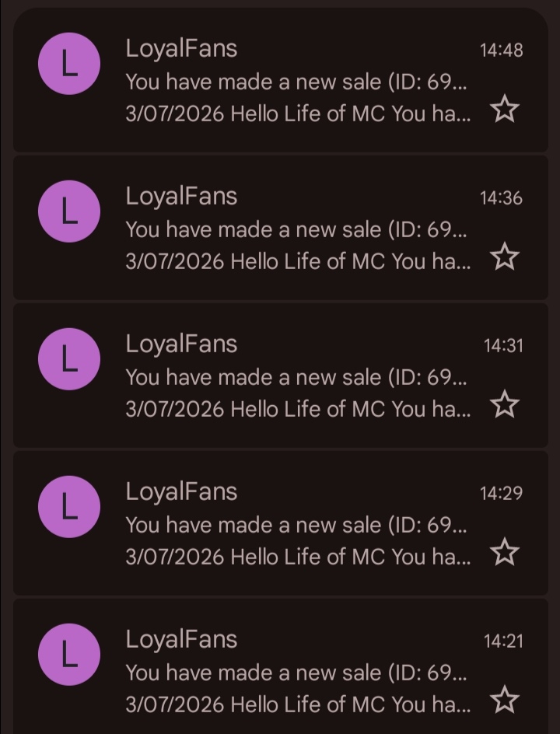Click the 14:36 timestamp
This screenshot has width=560, height=734.
pyautogui.click(x=501, y=198)
